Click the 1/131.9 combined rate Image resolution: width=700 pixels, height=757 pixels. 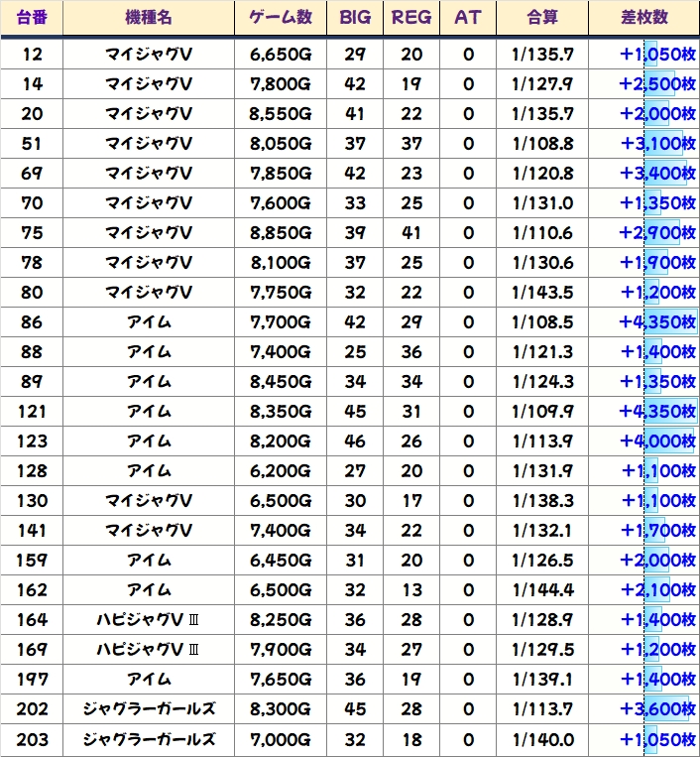[x=542, y=471]
